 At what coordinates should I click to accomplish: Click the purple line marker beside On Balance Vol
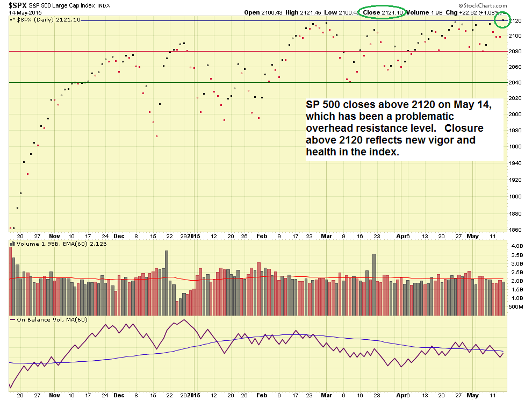[x=12, y=319]
